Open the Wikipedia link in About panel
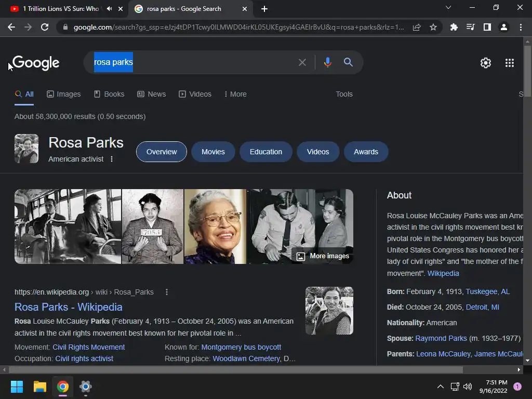This screenshot has height=399, width=532. click(443, 273)
